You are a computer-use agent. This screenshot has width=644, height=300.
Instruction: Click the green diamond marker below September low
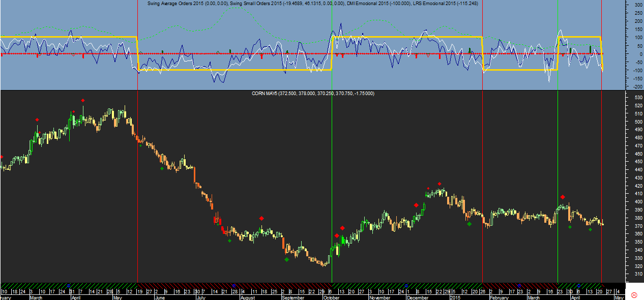click(286, 260)
